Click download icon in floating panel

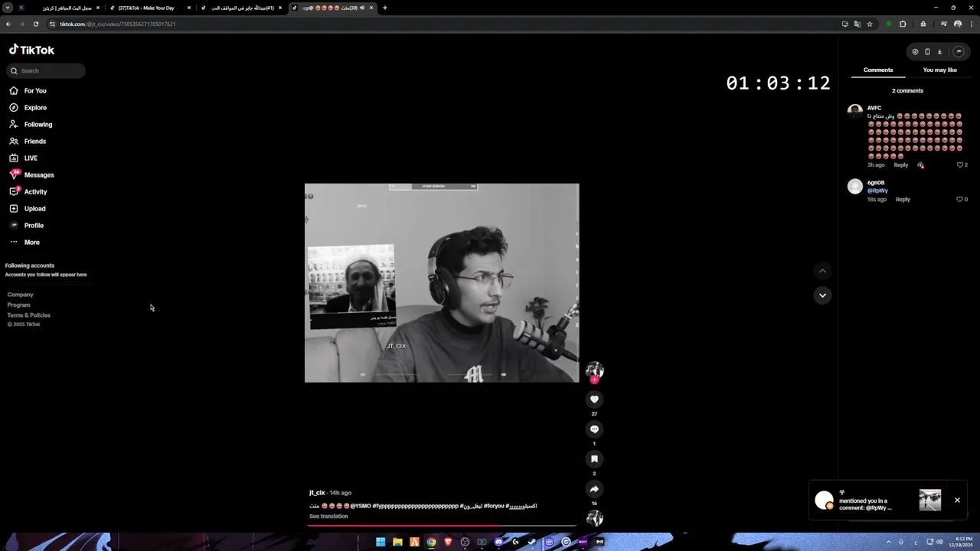pyautogui.click(x=939, y=52)
